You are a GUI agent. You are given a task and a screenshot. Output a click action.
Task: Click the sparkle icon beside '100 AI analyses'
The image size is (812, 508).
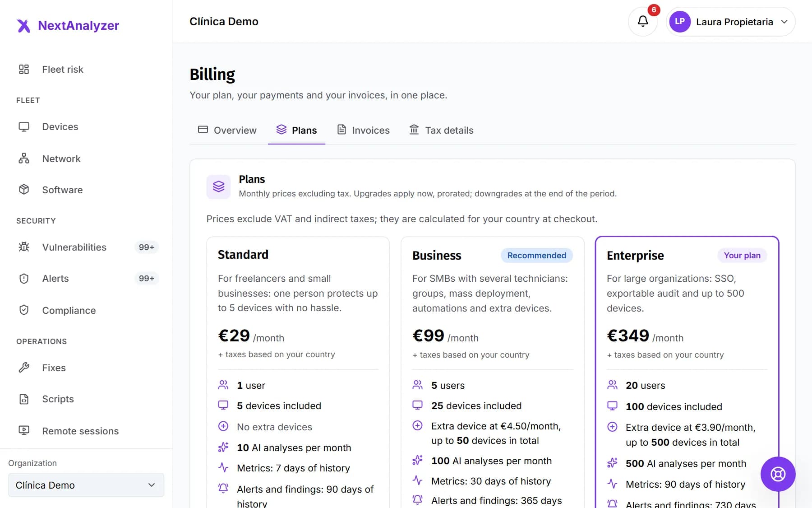(x=418, y=460)
